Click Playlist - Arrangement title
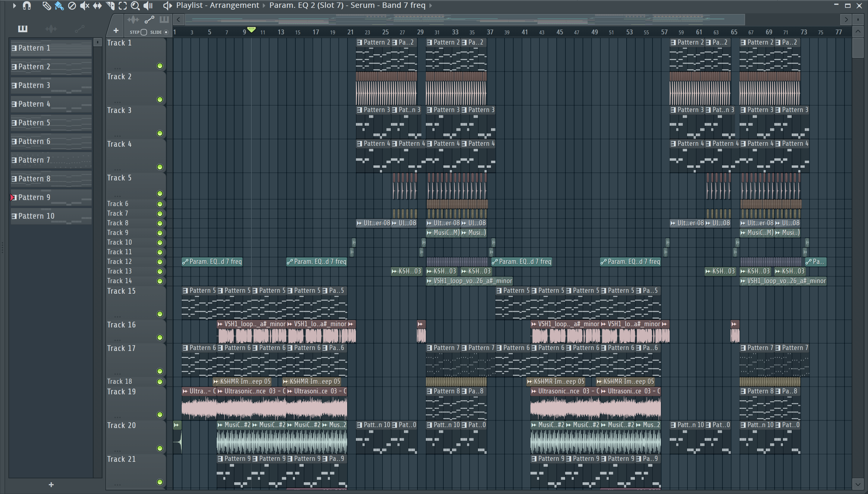Image resolution: width=868 pixels, height=494 pixels. point(217,5)
